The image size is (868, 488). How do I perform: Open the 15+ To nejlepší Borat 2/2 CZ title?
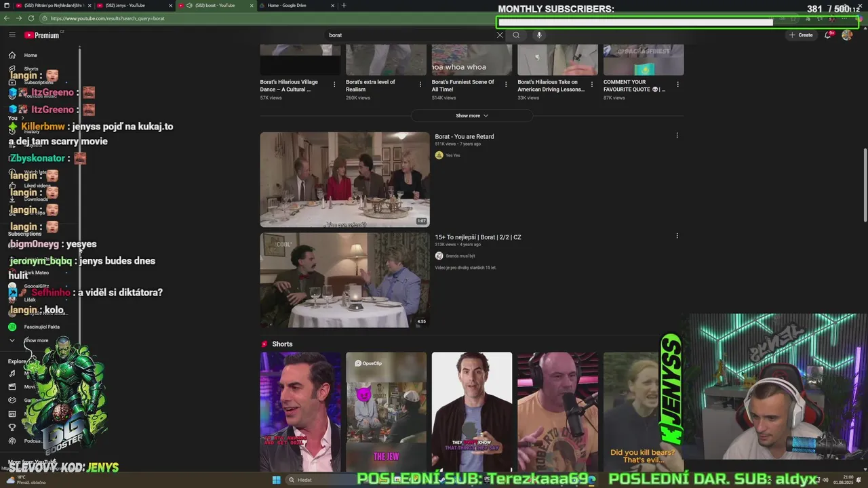pos(478,237)
